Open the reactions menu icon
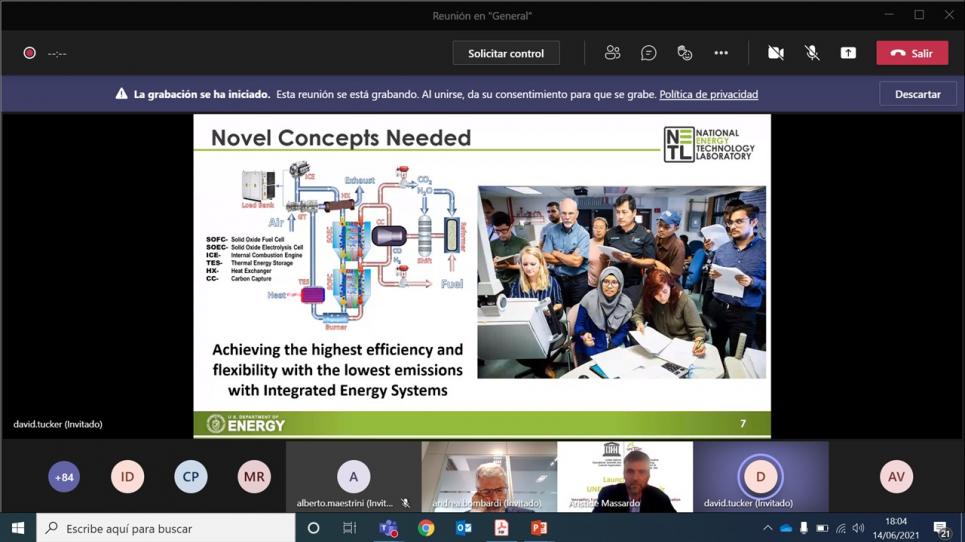This screenshot has width=965, height=542. point(684,53)
